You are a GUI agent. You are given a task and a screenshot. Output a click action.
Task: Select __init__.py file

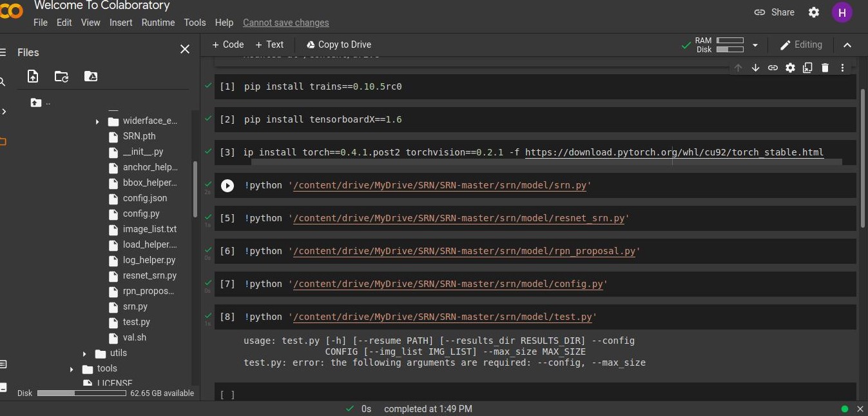pos(143,152)
